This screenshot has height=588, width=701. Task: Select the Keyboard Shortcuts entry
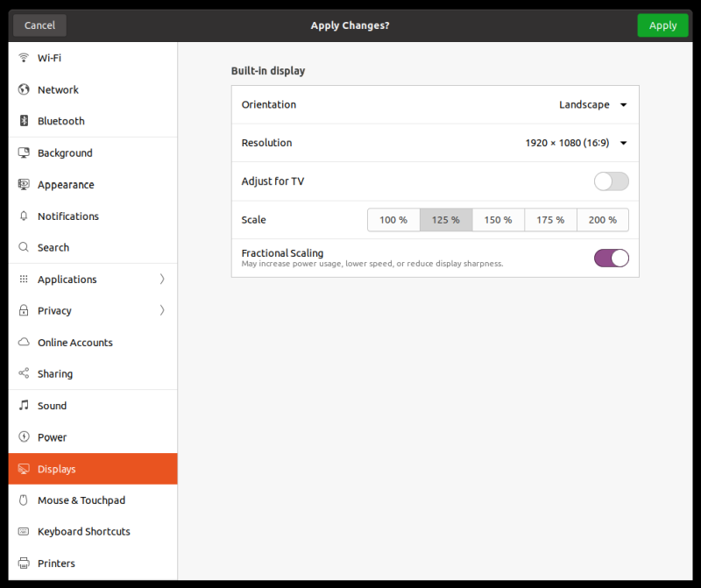click(x=83, y=532)
